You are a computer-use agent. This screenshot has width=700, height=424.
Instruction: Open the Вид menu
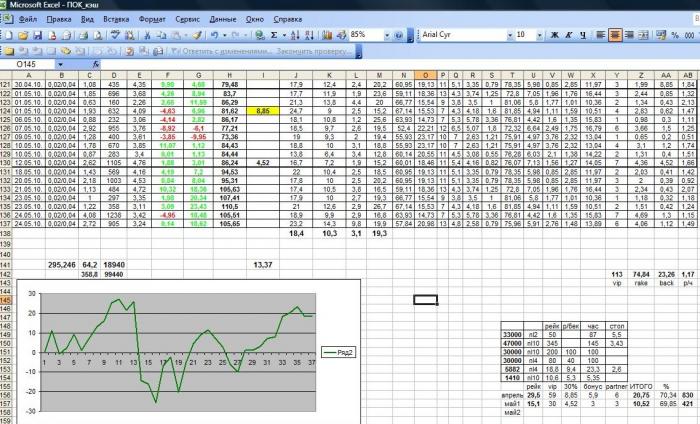click(x=87, y=19)
